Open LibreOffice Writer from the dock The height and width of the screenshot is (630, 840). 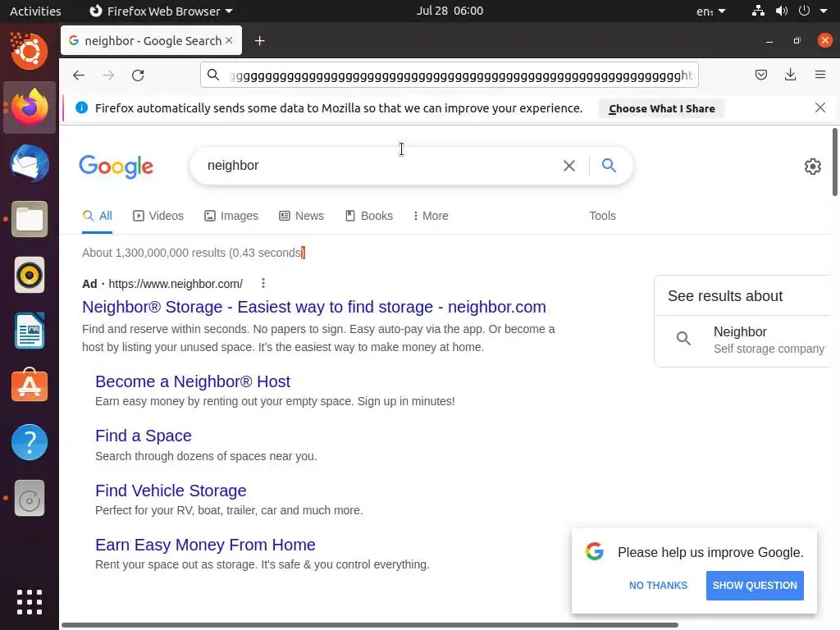[30, 331]
